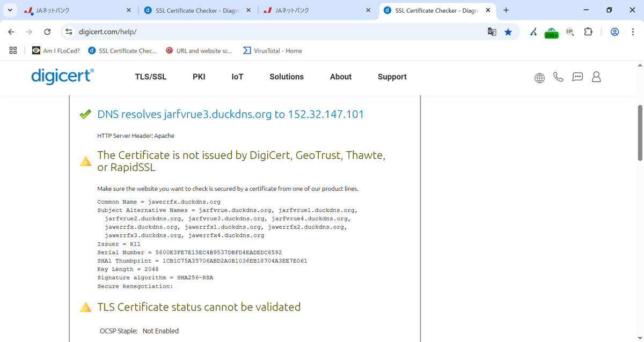View site information icon in address bar

tap(69, 32)
